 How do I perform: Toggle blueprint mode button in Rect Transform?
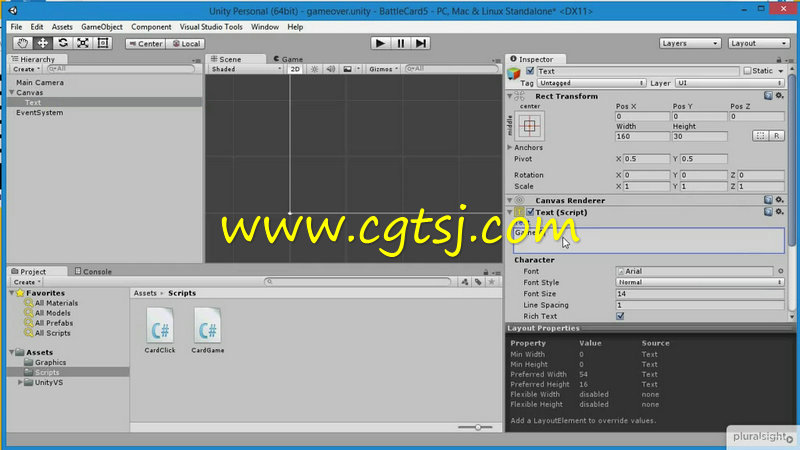[760, 136]
